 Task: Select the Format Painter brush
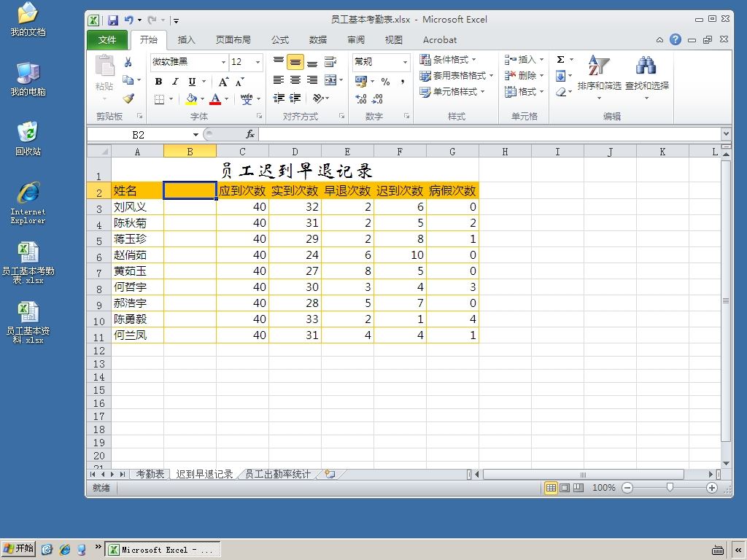click(x=128, y=98)
